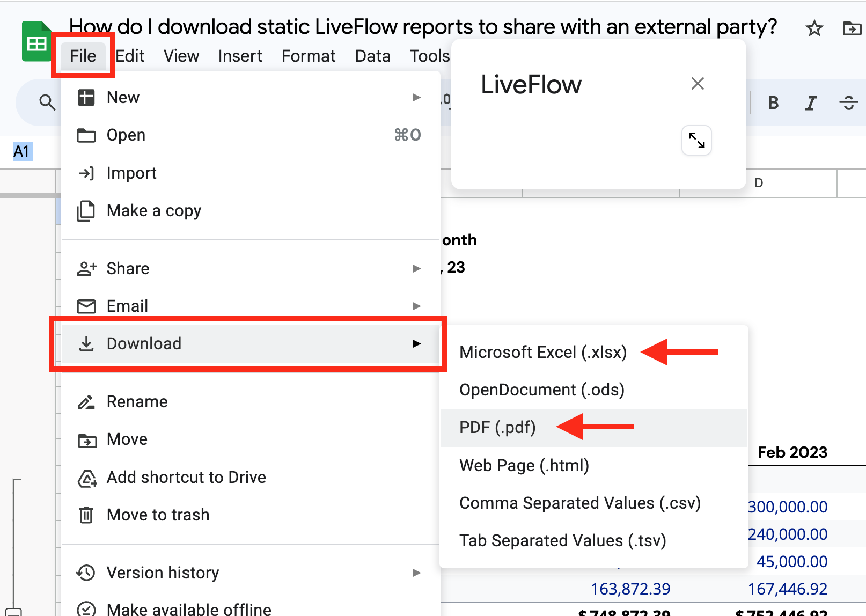Download as Web Page (.html)
The width and height of the screenshot is (866, 616).
593,465
